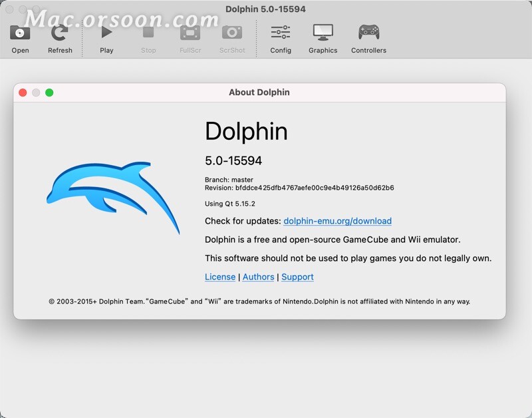Click the FullScr fullscreen toolbar icon
This screenshot has height=418, width=532.
click(190, 33)
